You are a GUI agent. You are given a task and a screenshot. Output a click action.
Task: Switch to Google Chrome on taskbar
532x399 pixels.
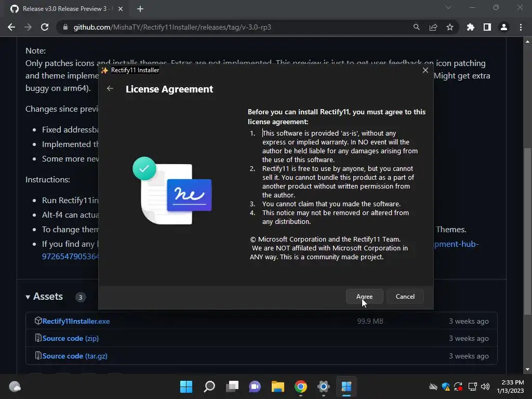point(301,387)
